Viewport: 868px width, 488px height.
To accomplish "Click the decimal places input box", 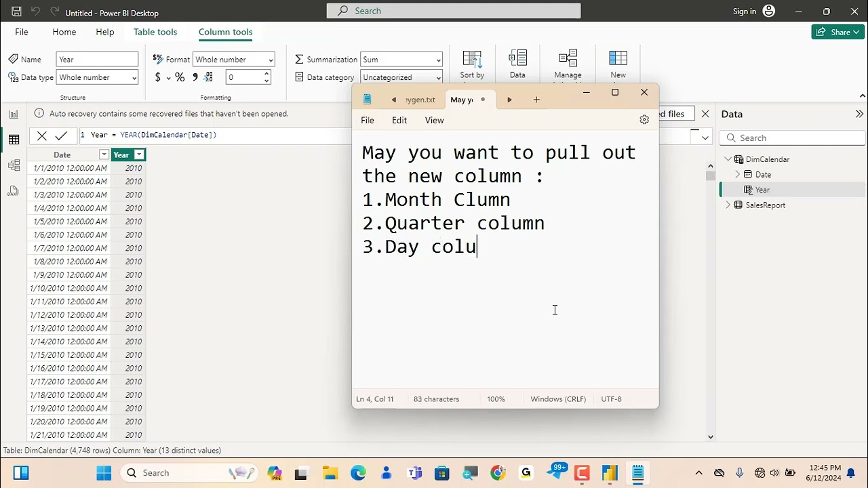I will pos(244,77).
